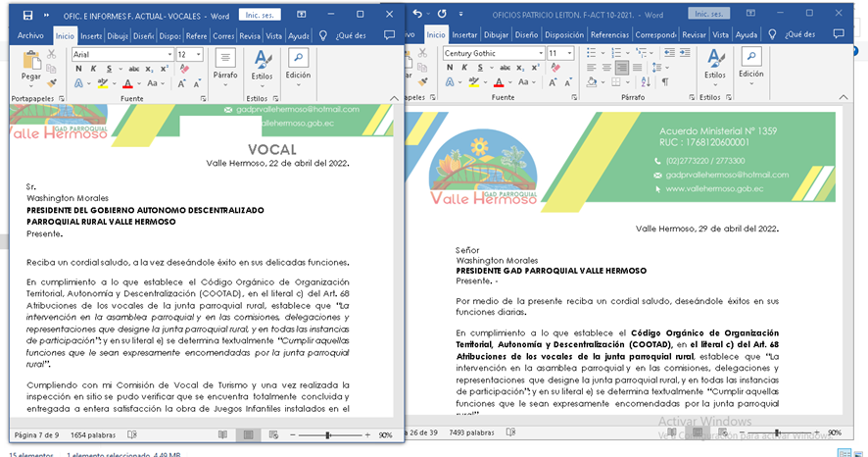Click the Century Gothic font name field
Screen dimensions: 868x457
486,53
